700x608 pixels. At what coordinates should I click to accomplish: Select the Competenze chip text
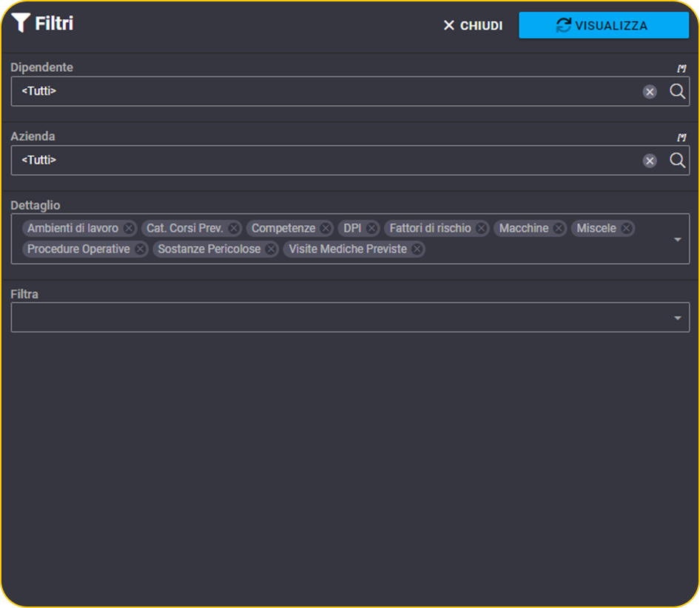(x=283, y=228)
